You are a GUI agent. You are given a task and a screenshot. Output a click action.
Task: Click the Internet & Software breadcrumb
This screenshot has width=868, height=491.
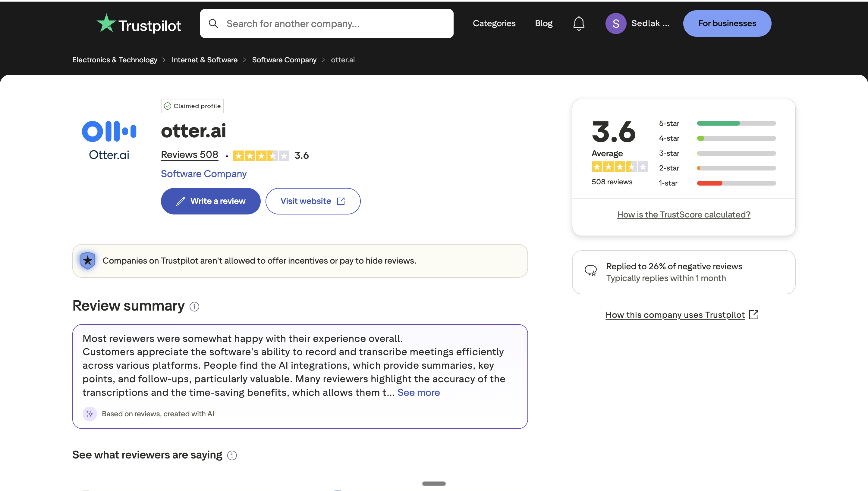coord(204,60)
